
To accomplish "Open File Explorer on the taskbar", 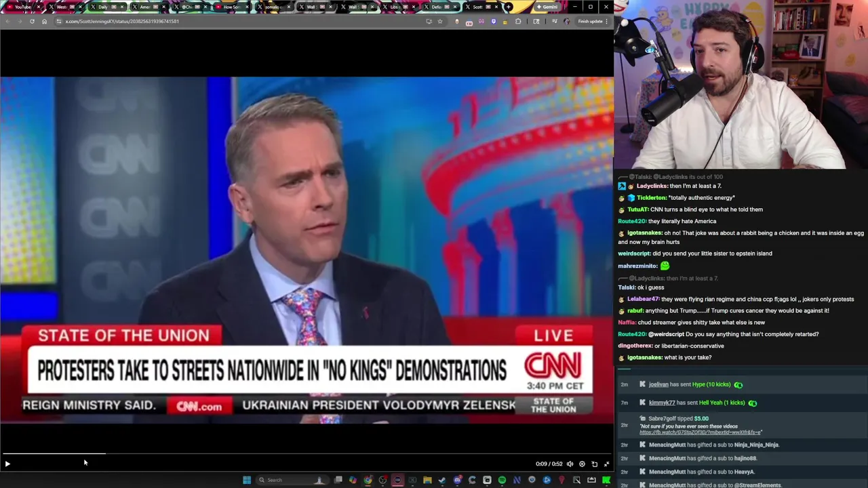I will [x=427, y=480].
